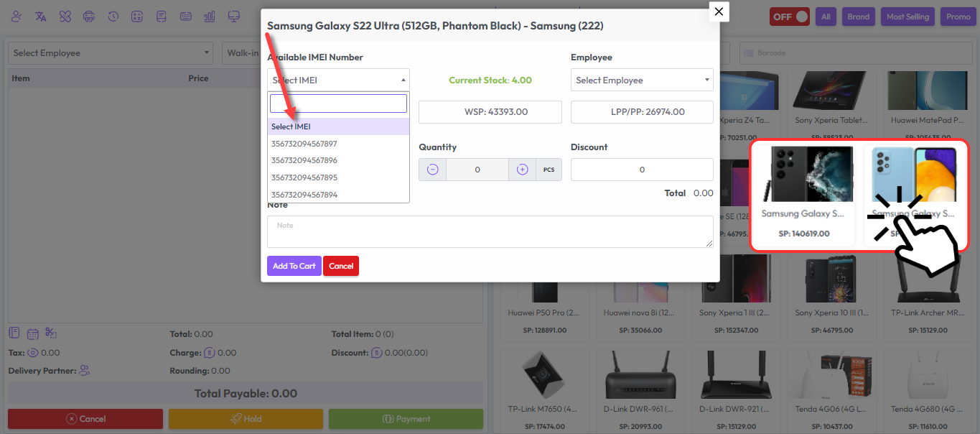Image resolution: width=980 pixels, height=434 pixels.
Task: Click the Add To Cart button
Action: point(294,266)
